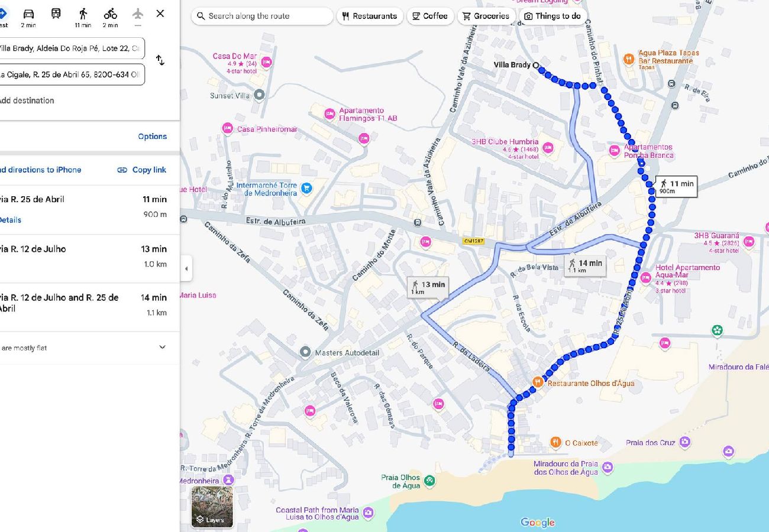Select the transit bus travel mode

(x=56, y=14)
